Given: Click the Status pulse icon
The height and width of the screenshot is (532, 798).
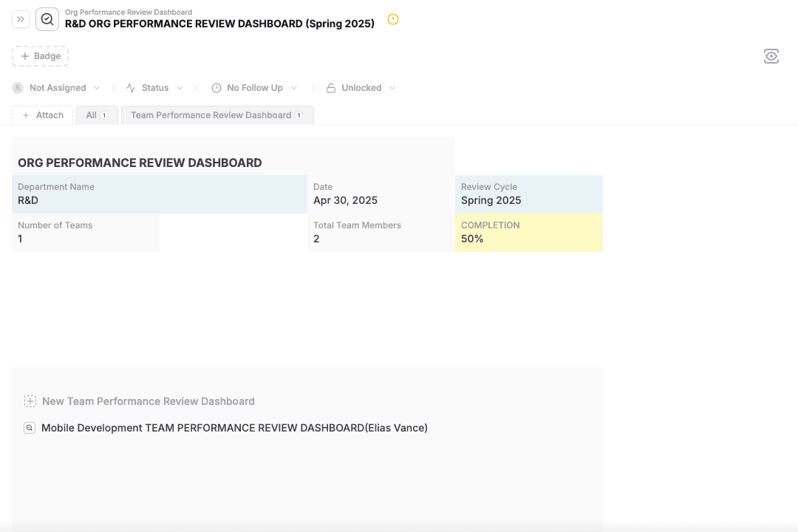Looking at the screenshot, I should coord(131,88).
